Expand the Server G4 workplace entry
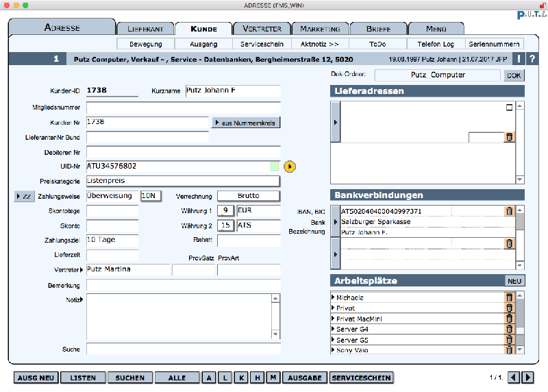 click(x=333, y=329)
